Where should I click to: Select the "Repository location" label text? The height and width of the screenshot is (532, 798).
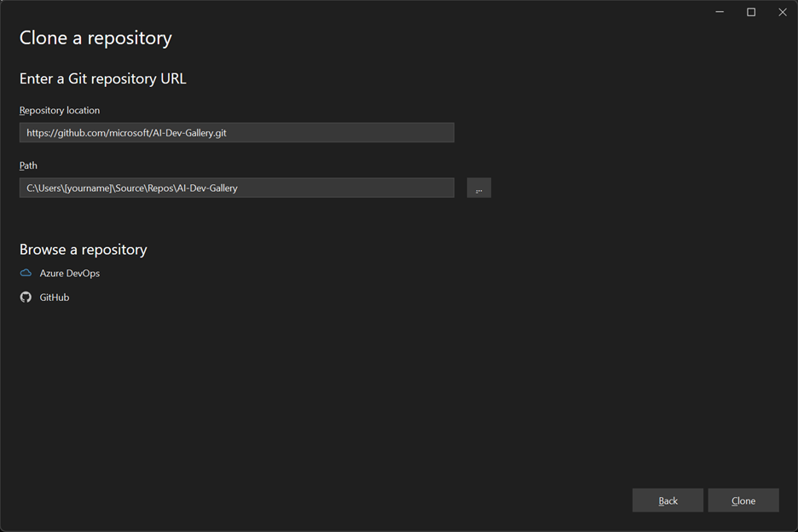(x=60, y=111)
